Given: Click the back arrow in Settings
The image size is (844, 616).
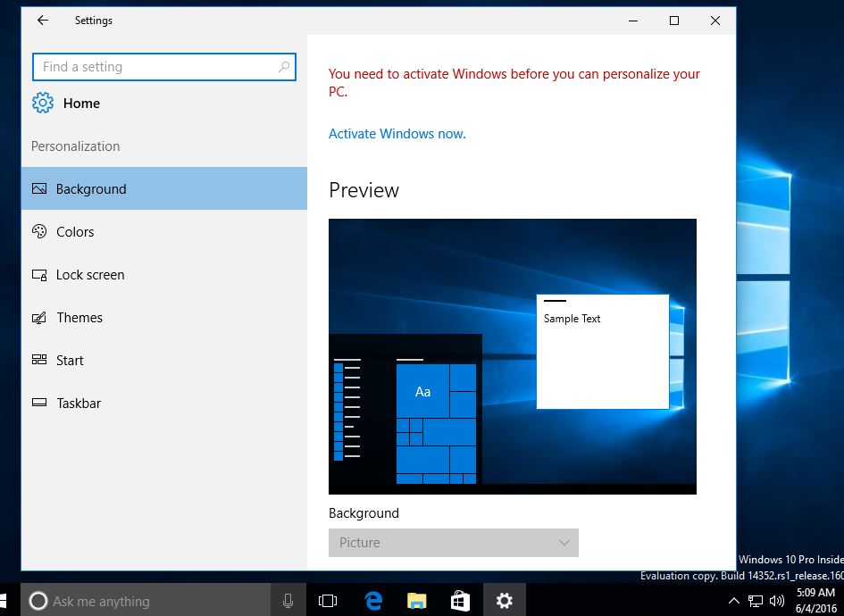Looking at the screenshot, I should click(x=43, y=21).
